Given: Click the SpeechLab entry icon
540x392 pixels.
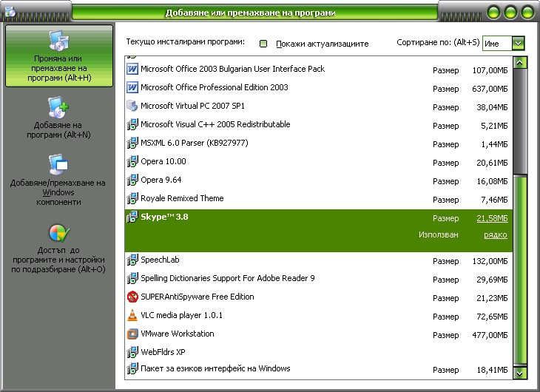Looking at the screenshot, I should [132, 260].
